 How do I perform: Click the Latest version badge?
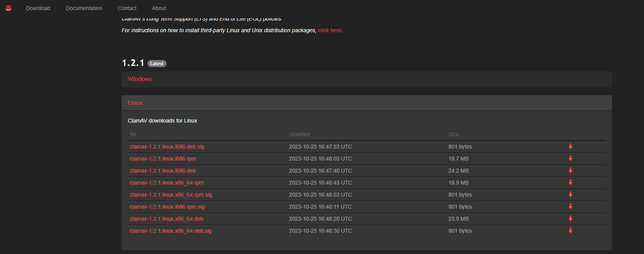(157, 64)
